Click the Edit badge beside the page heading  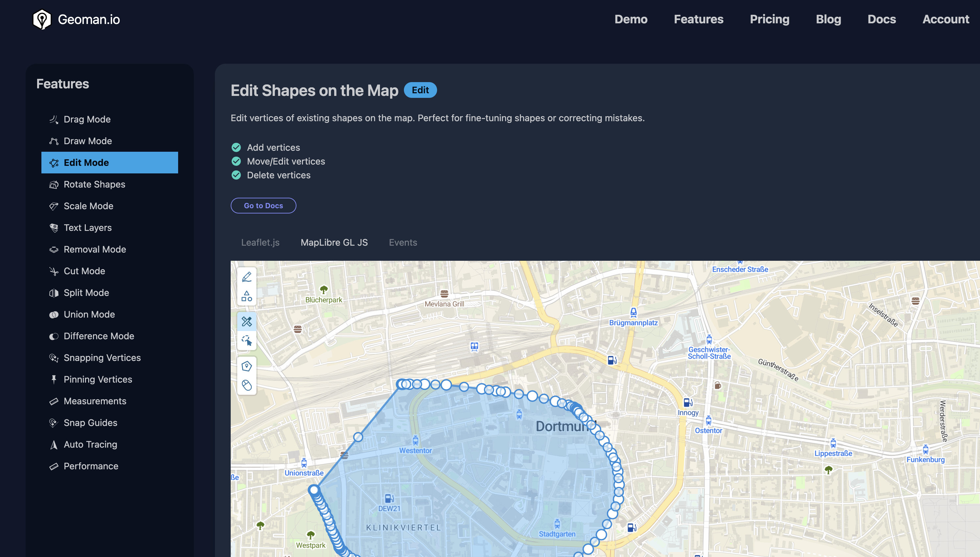point(420,90)
